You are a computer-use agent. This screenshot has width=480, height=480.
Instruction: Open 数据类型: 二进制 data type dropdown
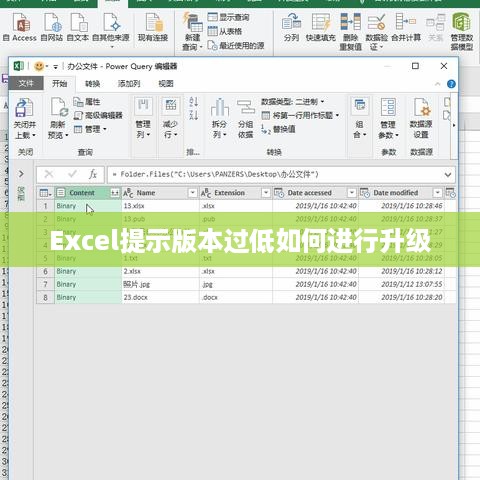pyautogui.click(x=293, y=101)
